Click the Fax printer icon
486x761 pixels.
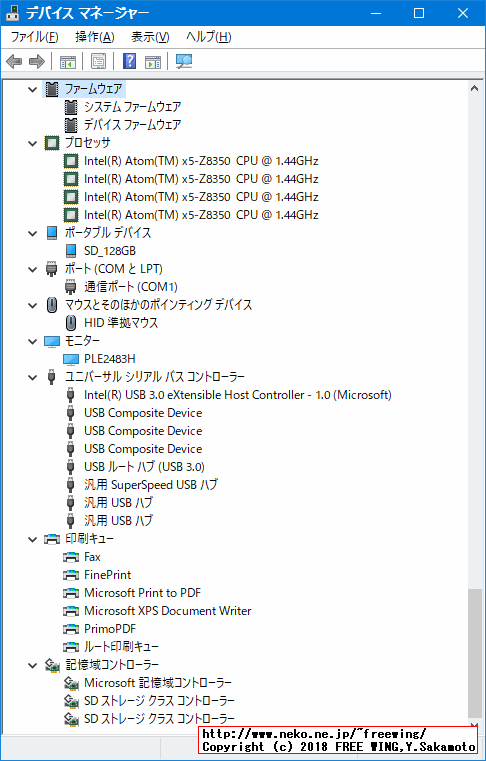click(x=71, y=557)
